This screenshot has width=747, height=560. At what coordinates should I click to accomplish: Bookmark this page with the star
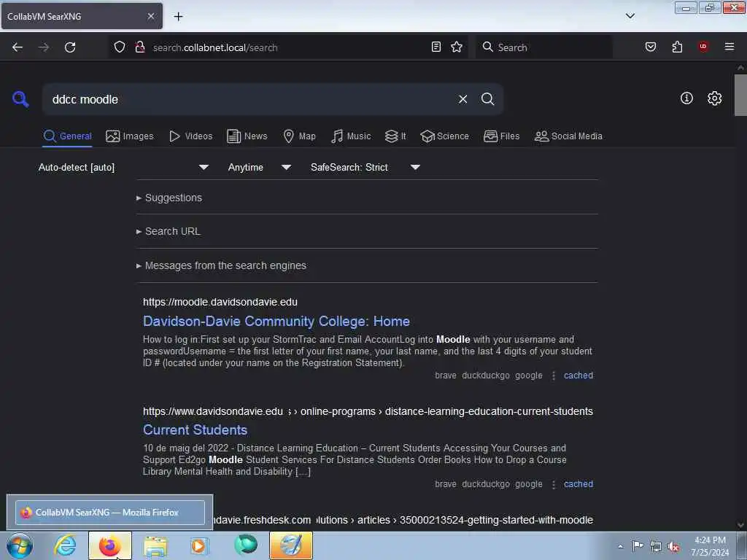(x=457, y=47)
